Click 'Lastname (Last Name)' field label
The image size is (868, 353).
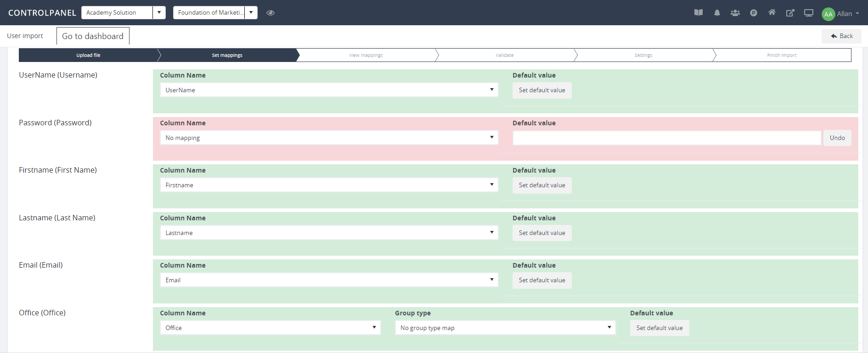coord(57,218)
